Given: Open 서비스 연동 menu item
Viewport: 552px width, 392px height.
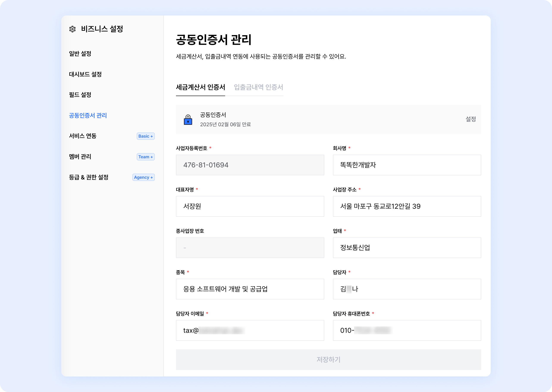Looking at the screenshot, I should pyautogui.click(x=83, y=136).
